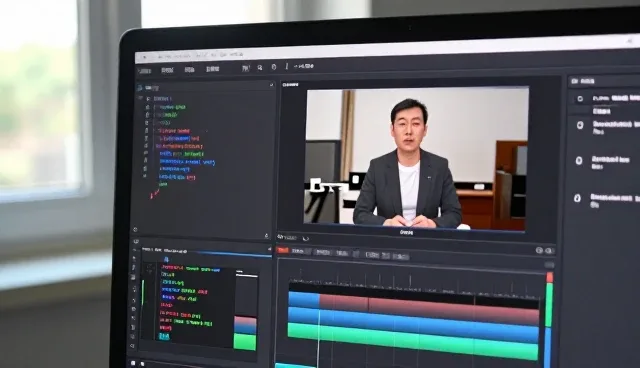640x368 pixels.
Task: Click the small icon at upper-left panel's top-right corner
Action: coord(271,85)
